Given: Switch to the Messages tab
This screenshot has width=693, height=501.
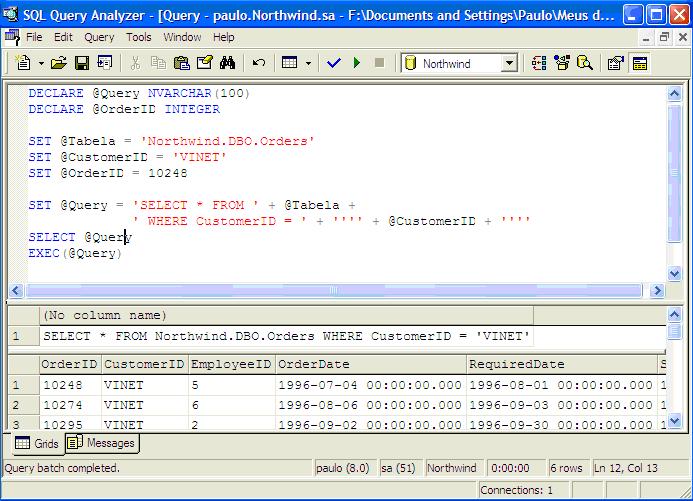Looking at the screenshot, I should (102, 442).
